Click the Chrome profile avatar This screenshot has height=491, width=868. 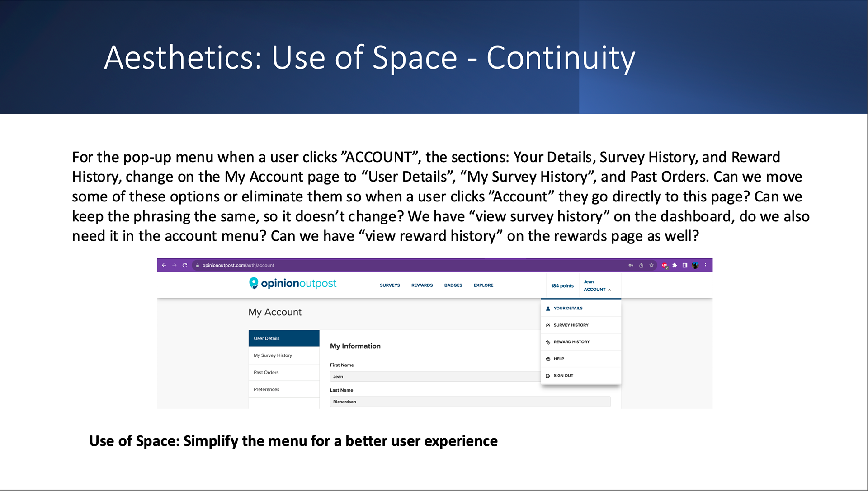point(695,265)
